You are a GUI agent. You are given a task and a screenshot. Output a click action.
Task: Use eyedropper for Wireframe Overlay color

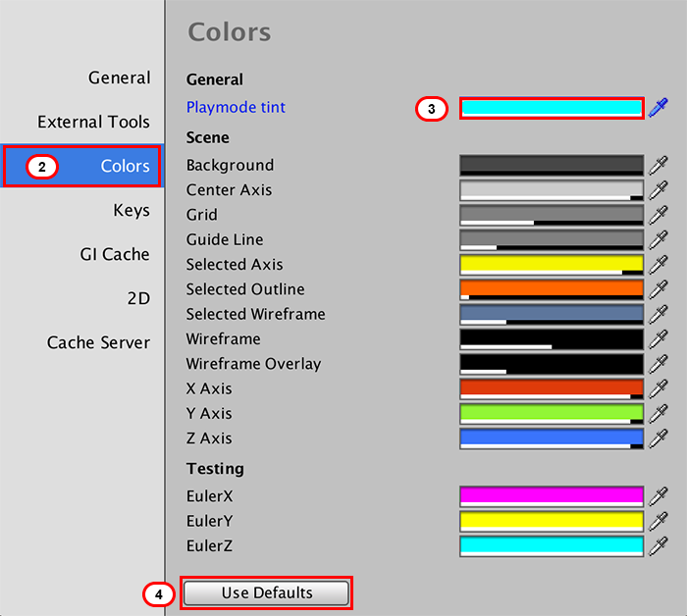click(659, 364)
